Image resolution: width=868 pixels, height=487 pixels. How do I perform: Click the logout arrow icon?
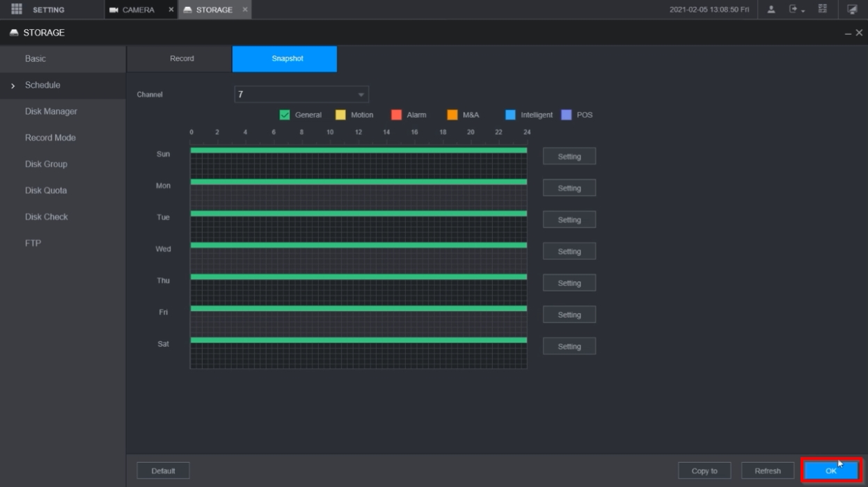pyautogui.click(x=793, y=9)
